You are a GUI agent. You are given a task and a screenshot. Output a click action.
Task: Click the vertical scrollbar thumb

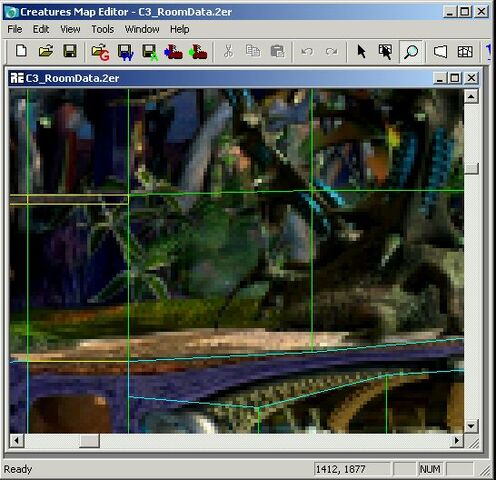pos(471,168)
